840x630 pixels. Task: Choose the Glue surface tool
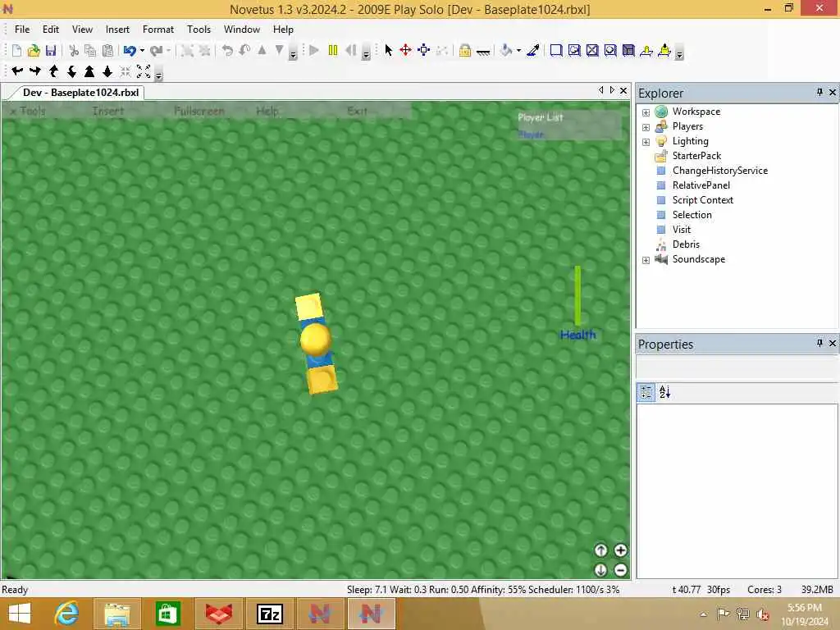pyautogui.click(x=574, y=50)
